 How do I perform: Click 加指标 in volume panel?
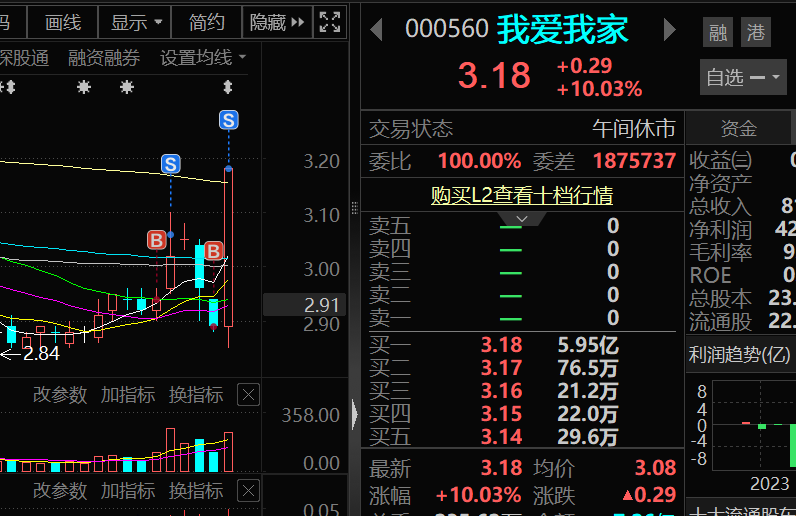(x=128, y=395)
